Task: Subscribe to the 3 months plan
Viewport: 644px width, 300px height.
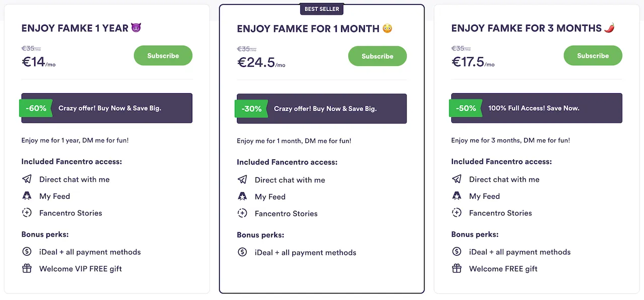Action: (x=593, y=55)
